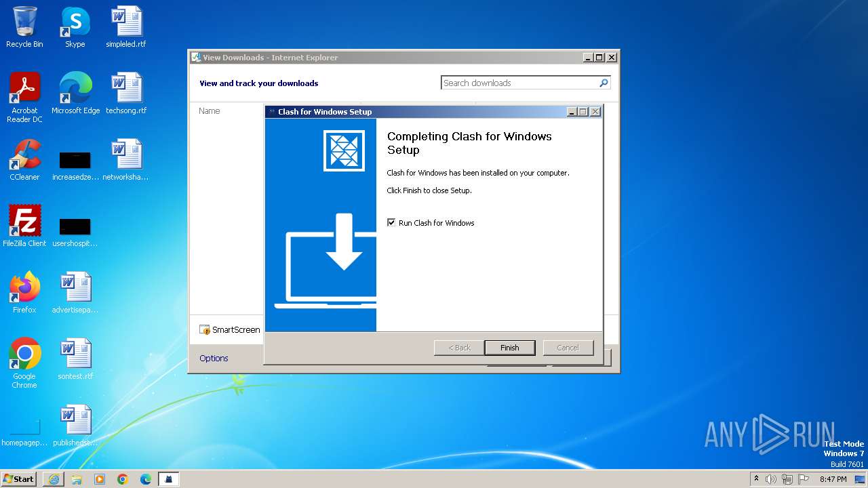
Task: Open networksha document icon
Action: 126,160
